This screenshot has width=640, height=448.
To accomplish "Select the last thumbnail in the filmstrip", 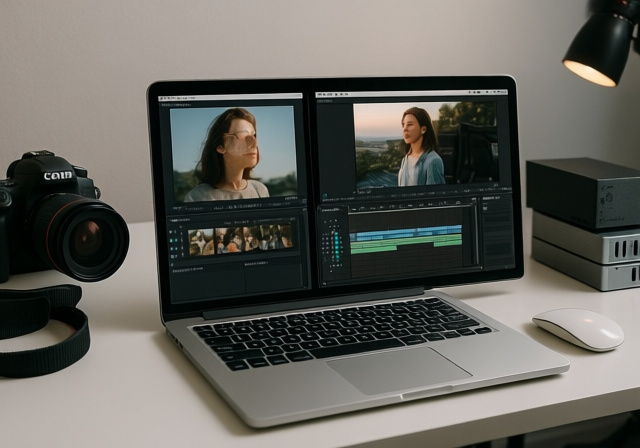I will coord(268,237).
